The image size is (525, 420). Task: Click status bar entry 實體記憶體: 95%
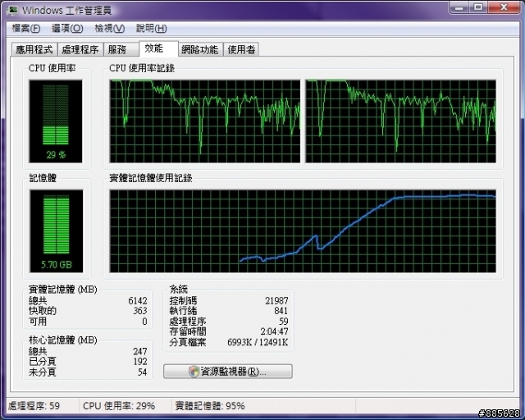coord(210,406)
